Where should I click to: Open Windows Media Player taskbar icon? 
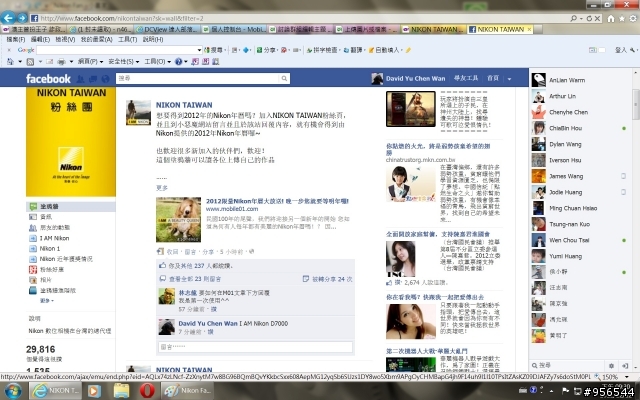[x=93, y=391]
